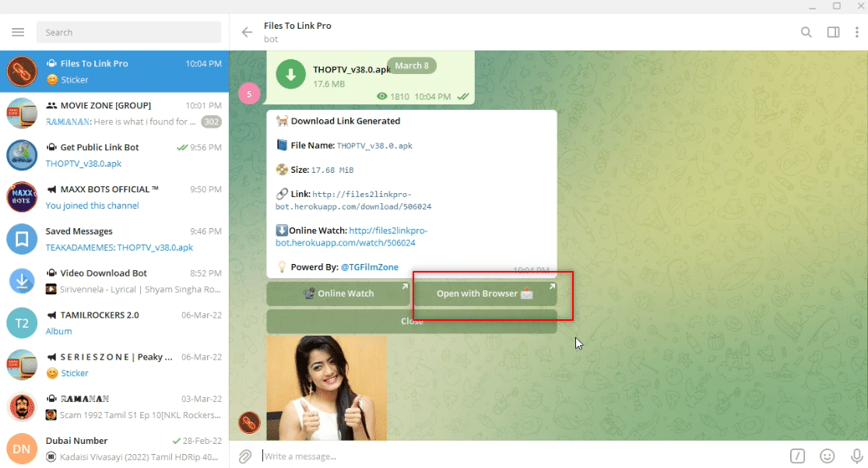
Task: Click the 'Write a message' box
Action: coord(389,456)
